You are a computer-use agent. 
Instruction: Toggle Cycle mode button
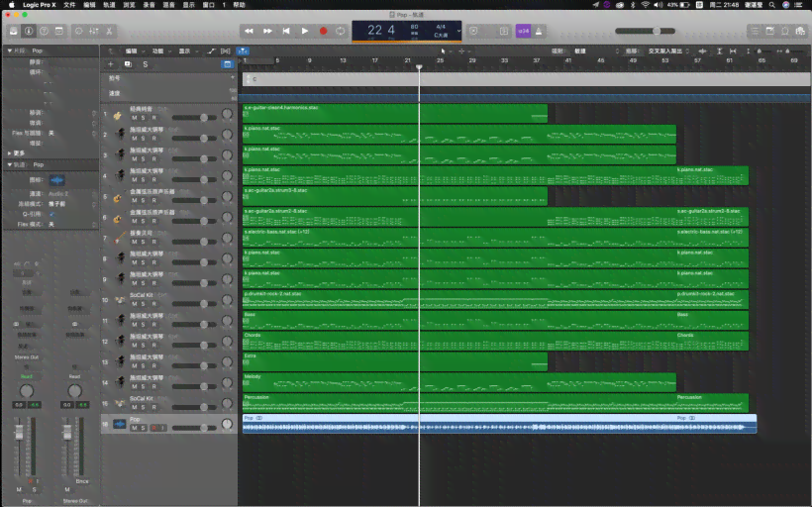[341, 31]
